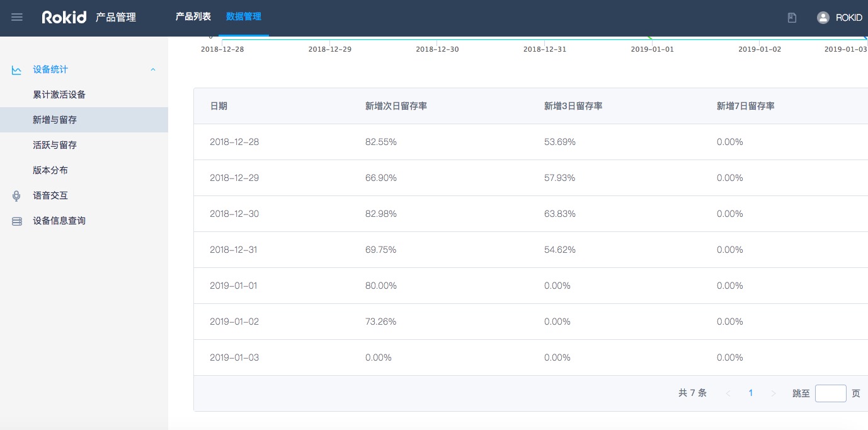Click the 语音交互 microphone icon
Screen dimensions: 868x430
point(17,196)
